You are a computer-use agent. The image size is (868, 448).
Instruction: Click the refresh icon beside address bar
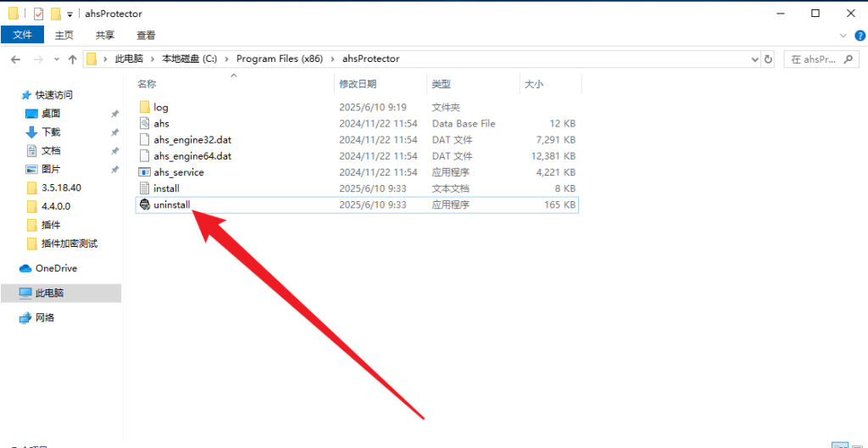click(x=769, y=59)
